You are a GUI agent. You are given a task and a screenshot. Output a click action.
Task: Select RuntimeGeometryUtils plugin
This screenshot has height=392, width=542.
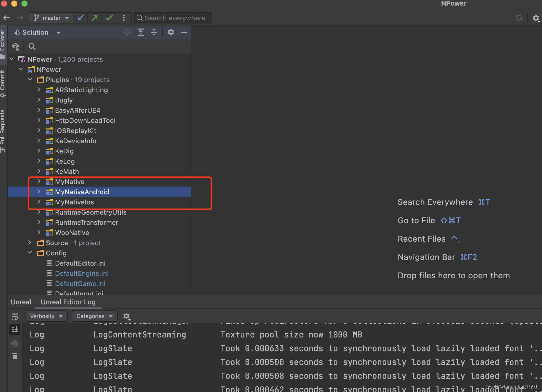click(x=91, y=212)
